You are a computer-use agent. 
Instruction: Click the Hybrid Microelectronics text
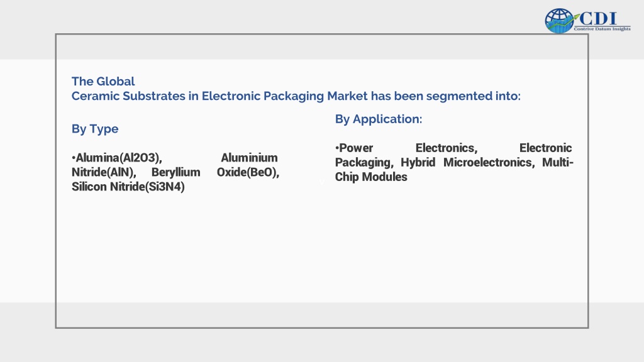(x=468, y=162)
